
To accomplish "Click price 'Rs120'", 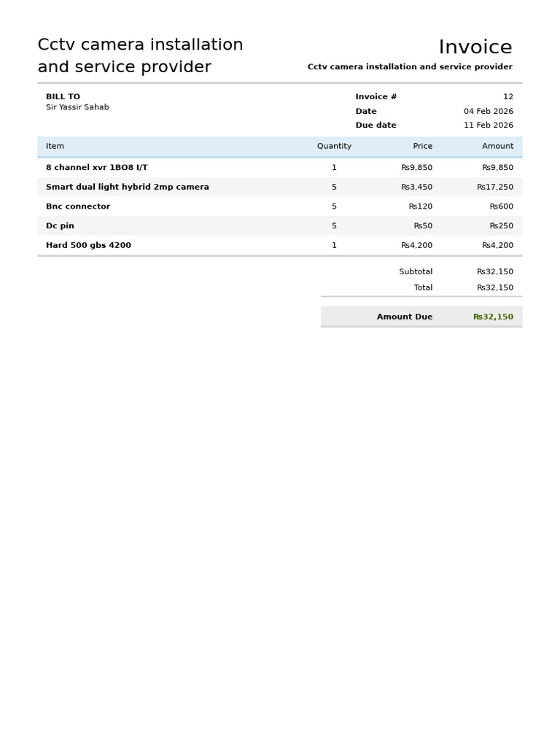I will coord(421,206).
